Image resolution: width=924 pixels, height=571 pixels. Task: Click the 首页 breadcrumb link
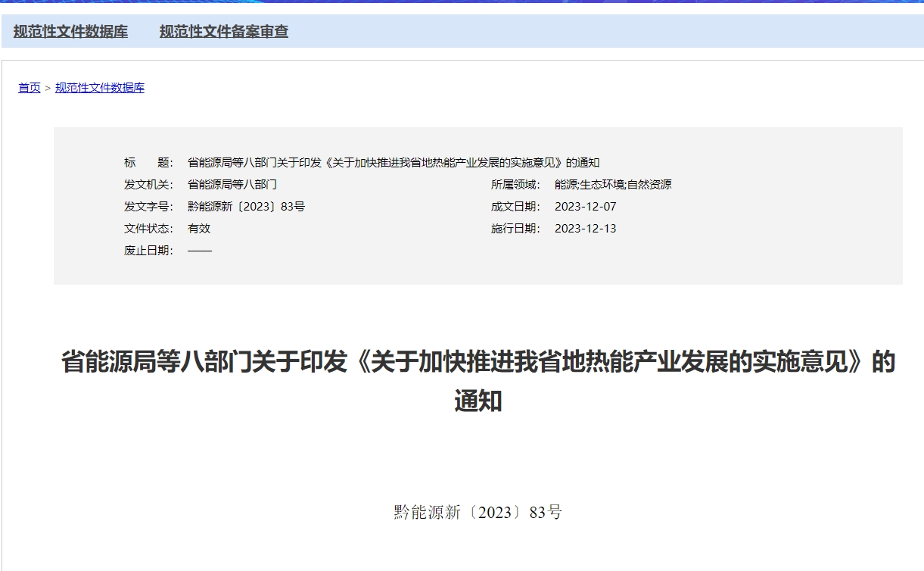coord(28,87)
